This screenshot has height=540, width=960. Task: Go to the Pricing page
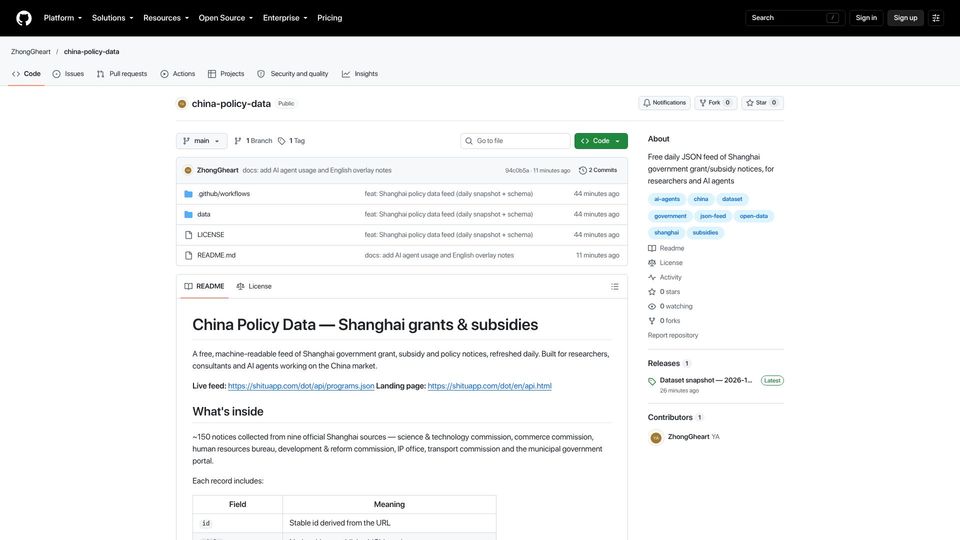329,18
